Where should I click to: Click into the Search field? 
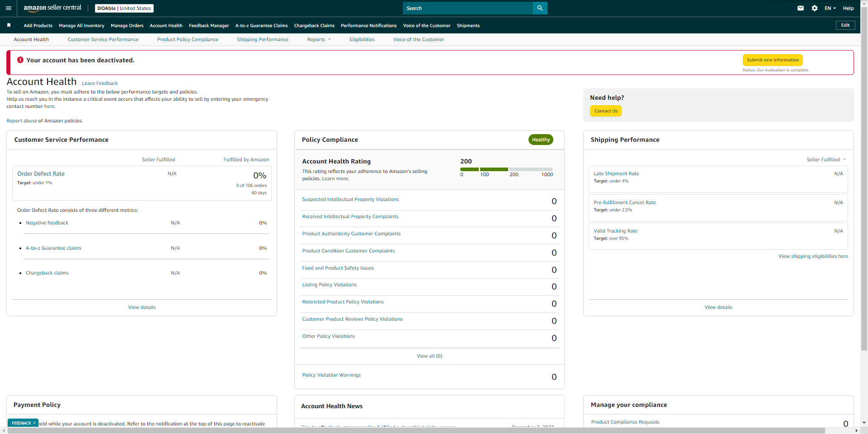(x=468, y=8)
